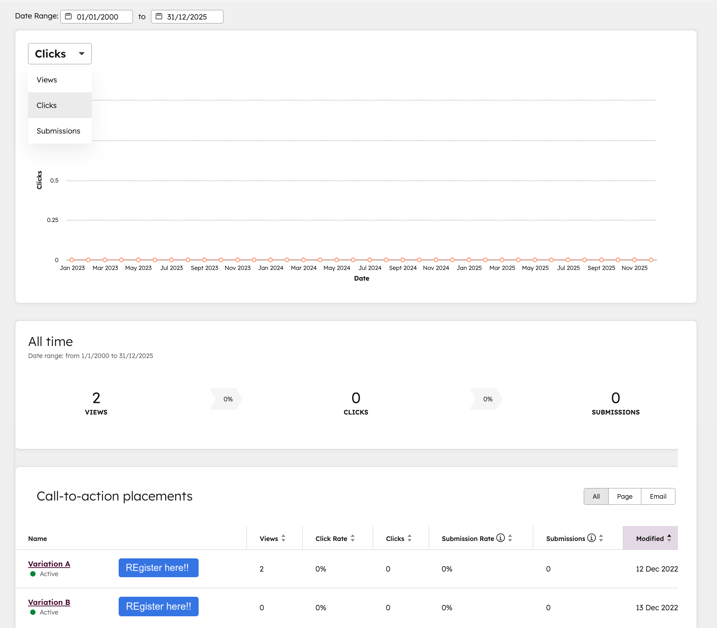The height and width of the screenshot is (628, 717).
Task: Open the Variation A link
Action: pos(49,564)
